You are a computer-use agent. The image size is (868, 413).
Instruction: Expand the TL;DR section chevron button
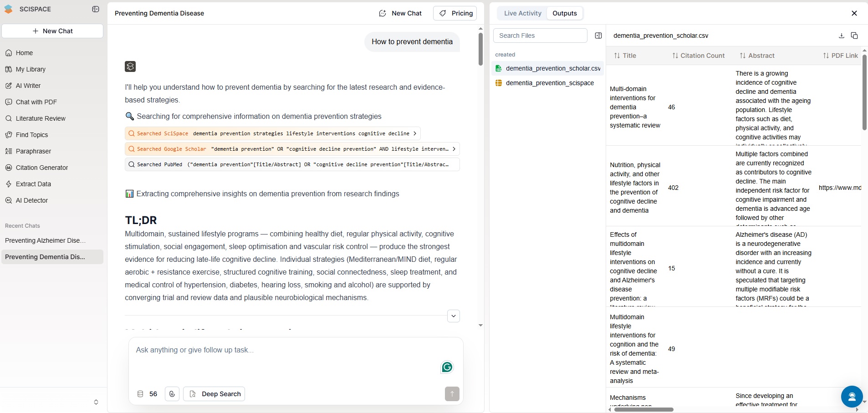[454, 316]
